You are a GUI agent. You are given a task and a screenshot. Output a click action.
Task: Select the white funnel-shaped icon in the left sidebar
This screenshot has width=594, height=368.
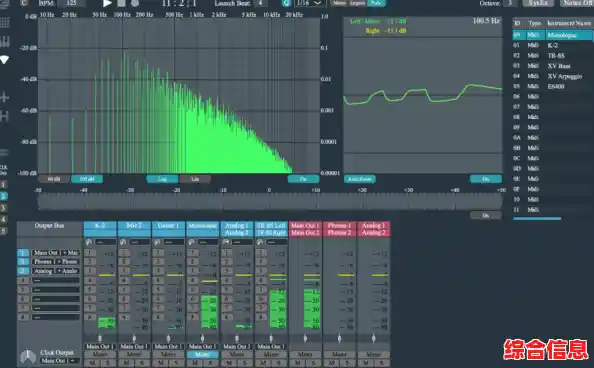pyautogui.click(x=5, y=60)
